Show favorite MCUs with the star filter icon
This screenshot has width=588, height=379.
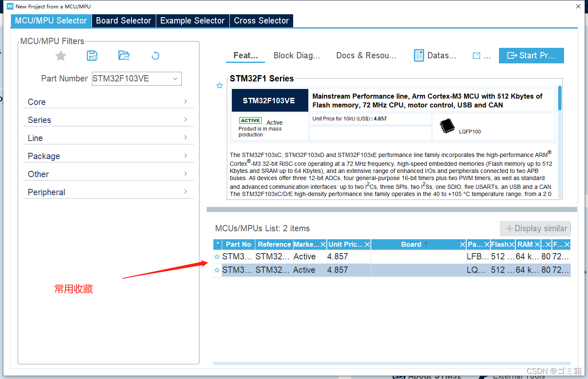[61, 56]
